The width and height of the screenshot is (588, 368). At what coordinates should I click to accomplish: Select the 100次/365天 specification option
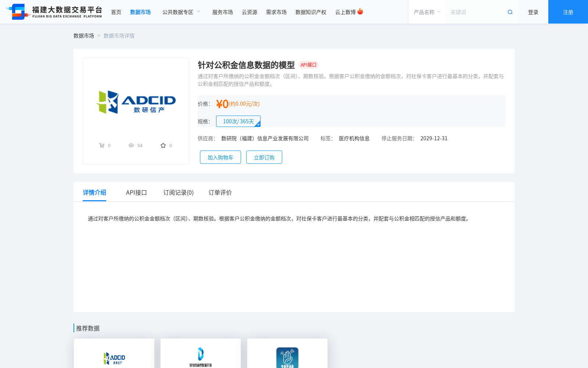pyautogui.click(x=239, y=121)
